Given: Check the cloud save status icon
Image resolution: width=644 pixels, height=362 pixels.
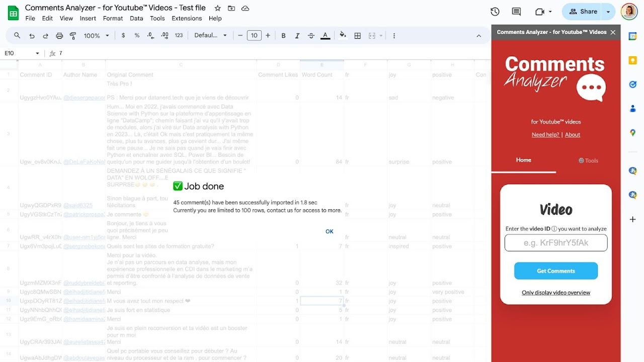Looking at the screenshot, I should click(x=245, y=8).
